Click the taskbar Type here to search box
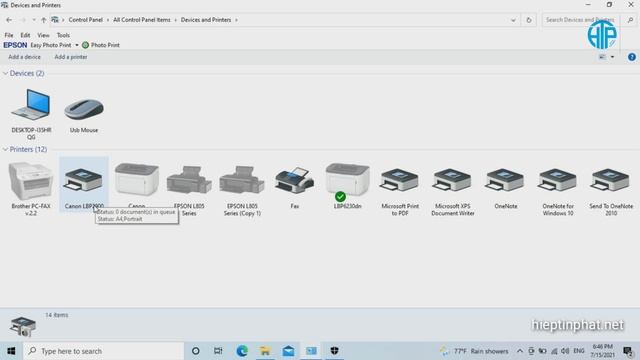Screen dimensions: 640x360 pyautogui.click(x=104, y=351)
